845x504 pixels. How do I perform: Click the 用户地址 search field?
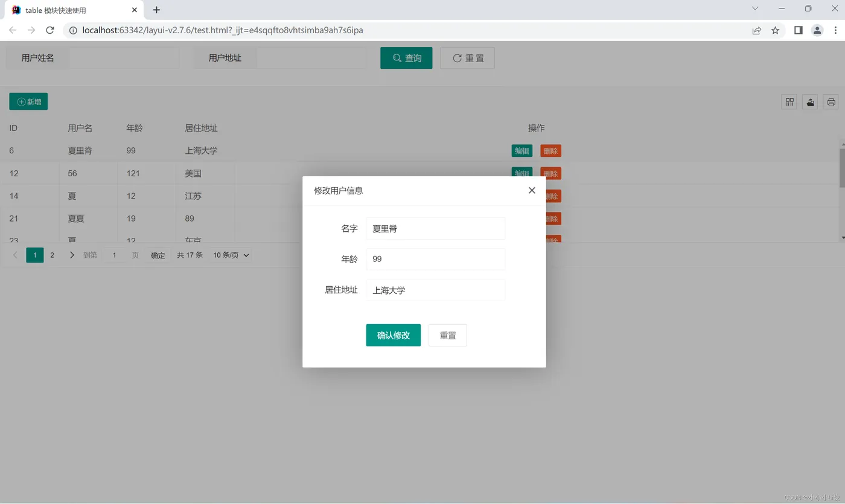coord(311,58)
